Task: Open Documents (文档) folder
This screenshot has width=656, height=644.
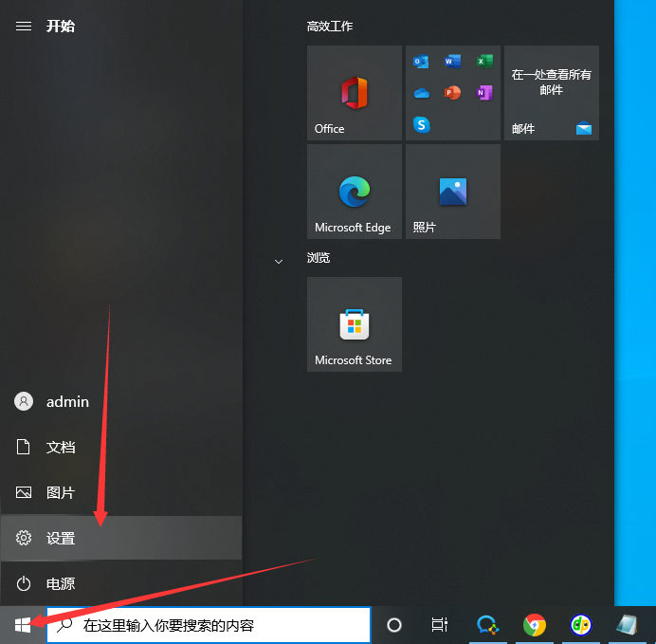Action: tap(61, 447)
